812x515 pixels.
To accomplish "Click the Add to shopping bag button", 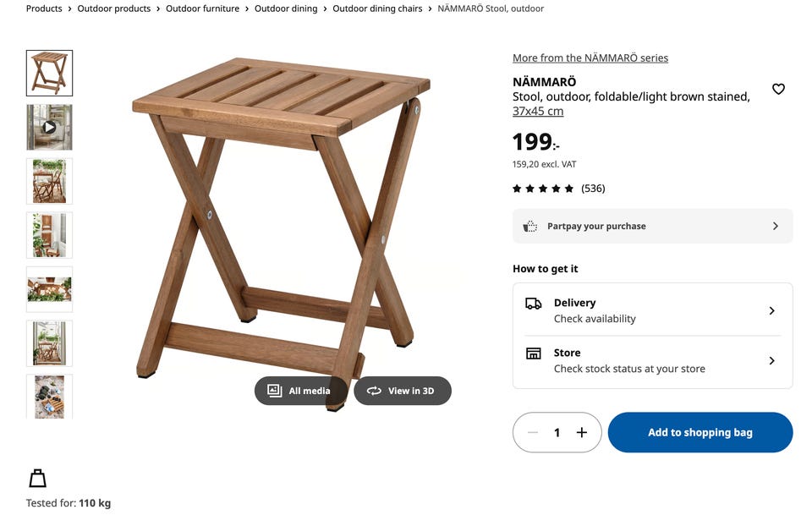I will pos(700,432).
